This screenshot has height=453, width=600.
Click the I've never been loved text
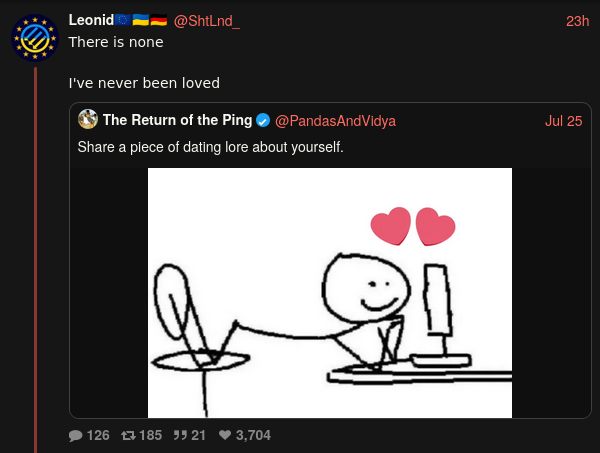pos(144,83)
